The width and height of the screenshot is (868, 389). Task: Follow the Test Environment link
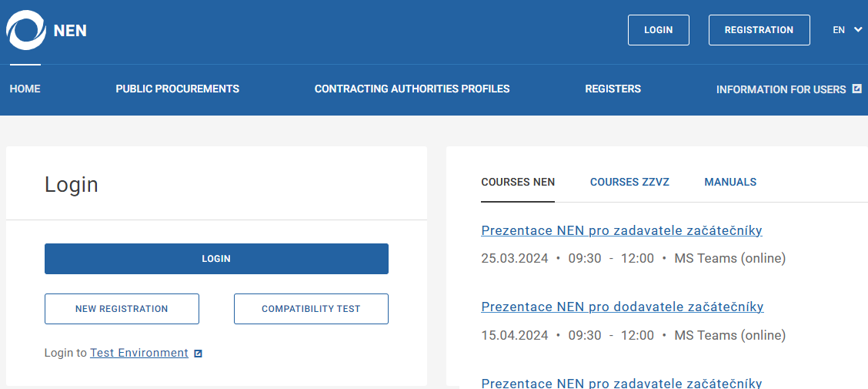pyautogui.click(x=139, y=353)
